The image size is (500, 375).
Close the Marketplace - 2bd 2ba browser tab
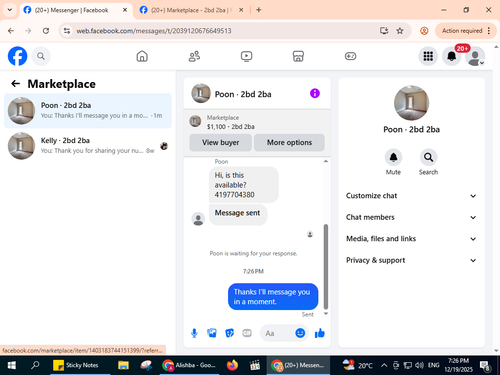(241, 10)
